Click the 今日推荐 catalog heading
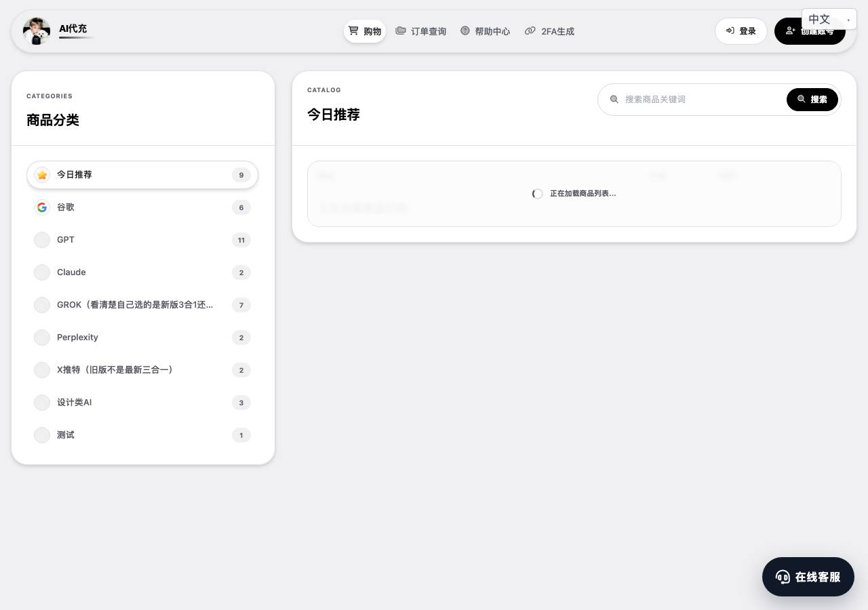Viewport: 868px width, 610px height. [x=334, y=115]
